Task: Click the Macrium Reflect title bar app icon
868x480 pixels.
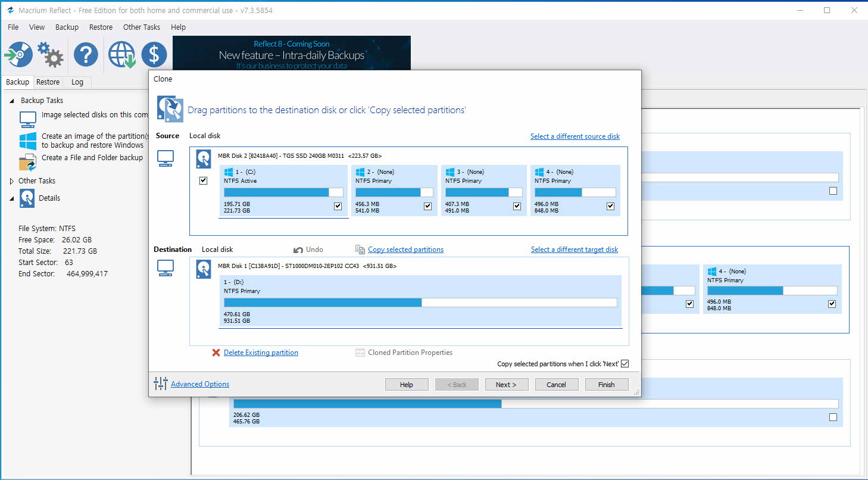Action: [10, 10]
